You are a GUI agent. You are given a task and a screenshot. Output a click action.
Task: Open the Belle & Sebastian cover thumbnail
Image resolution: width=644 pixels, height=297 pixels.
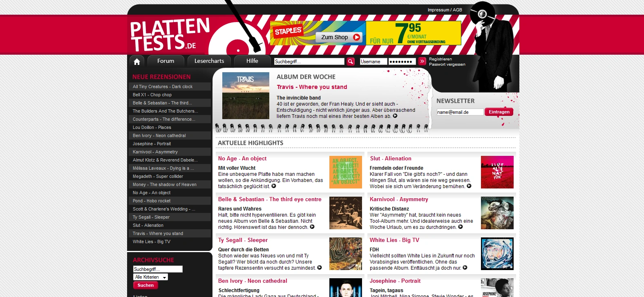[x=346, y=213]
